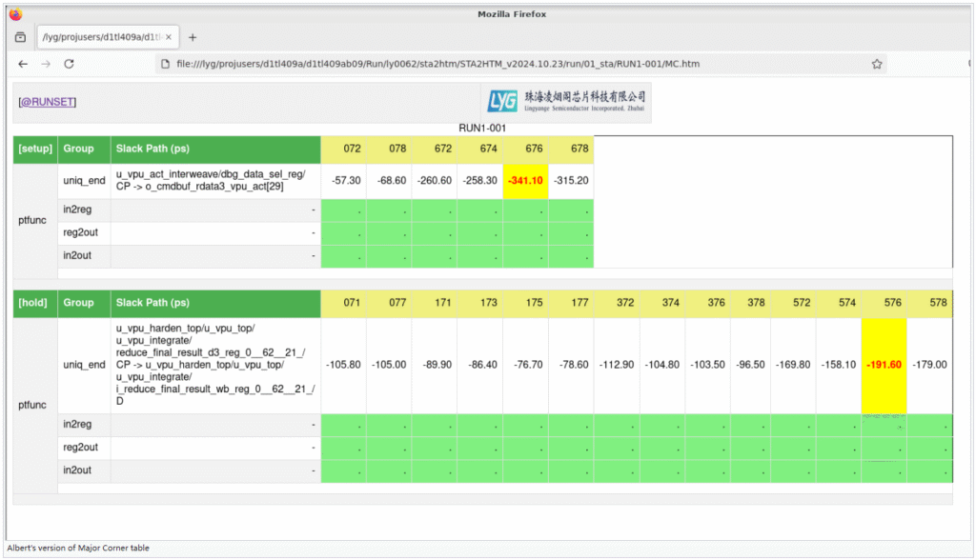Click the LYG company logo image
976x560 pixels.
pyautogui.click(x=566, y=102)
